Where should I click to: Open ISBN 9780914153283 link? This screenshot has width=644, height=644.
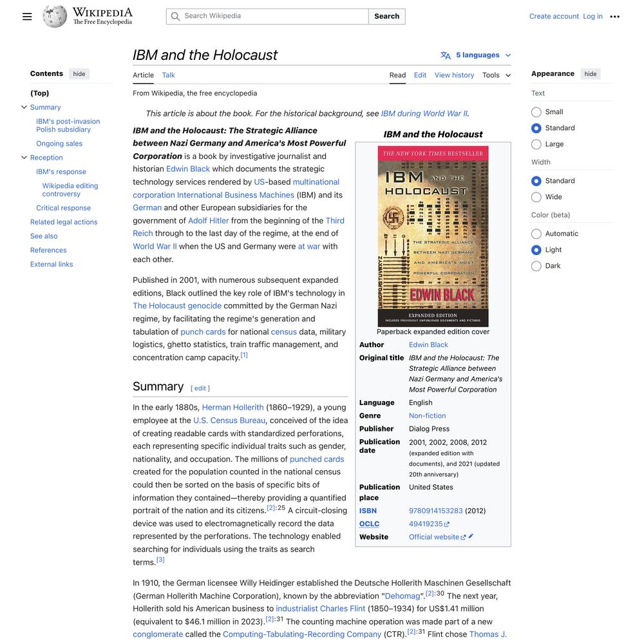435,511
